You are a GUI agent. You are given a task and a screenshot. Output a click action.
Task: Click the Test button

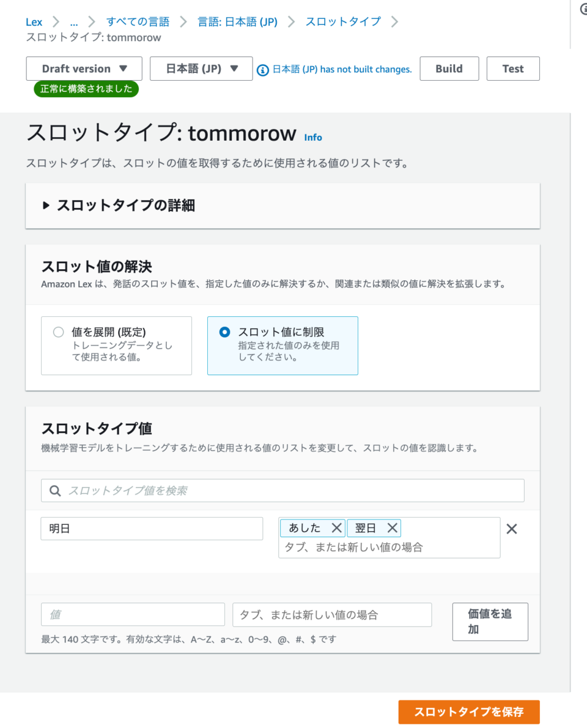512,69
